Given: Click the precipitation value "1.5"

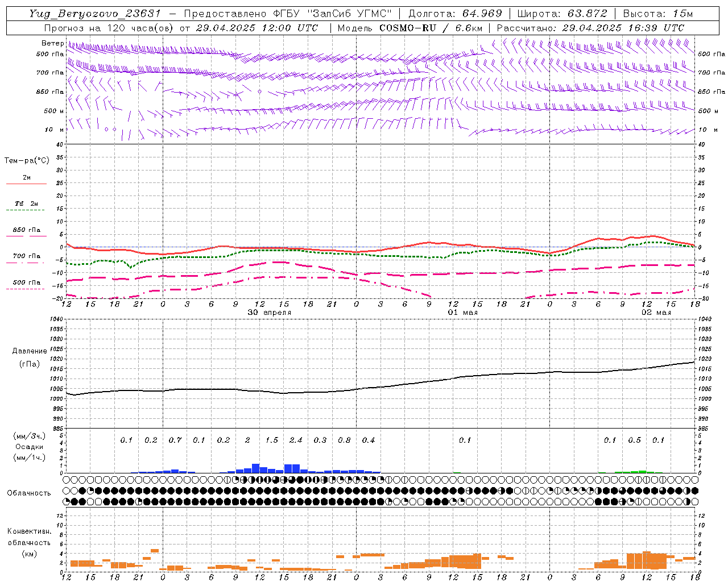Looking at the screenshot, I should coord(272,440).
